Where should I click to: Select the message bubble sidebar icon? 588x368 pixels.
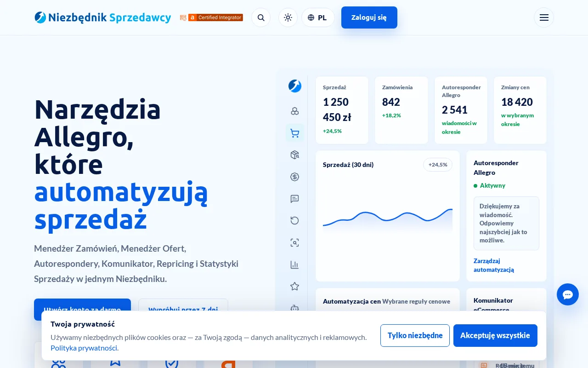pos(295,199)
